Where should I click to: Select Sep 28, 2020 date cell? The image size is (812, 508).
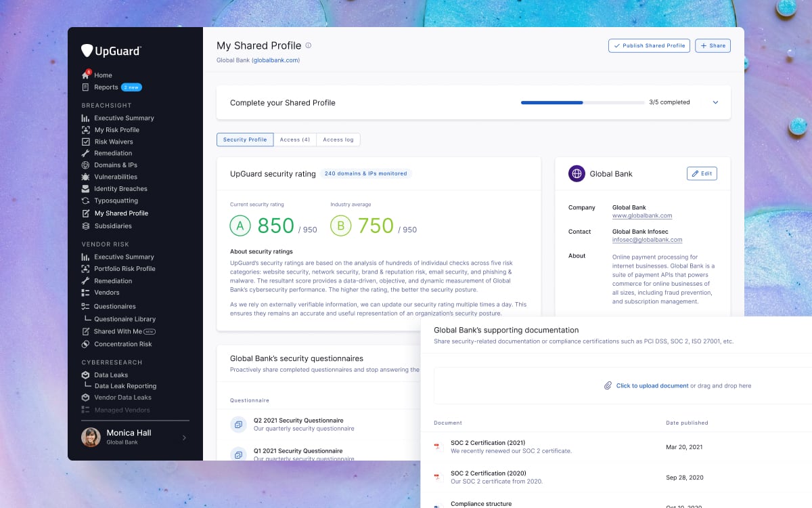click(x=685, y=478)
